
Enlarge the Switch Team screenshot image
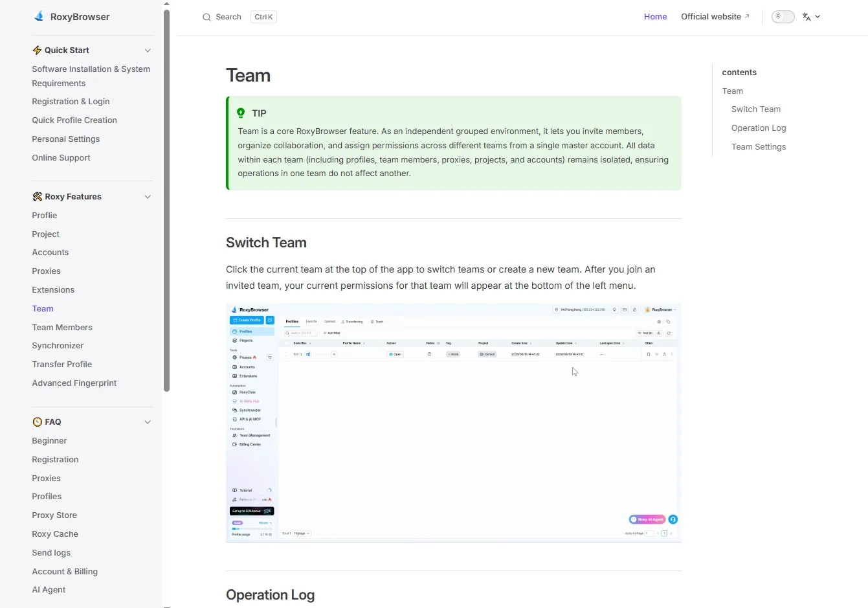coord(453,422)
